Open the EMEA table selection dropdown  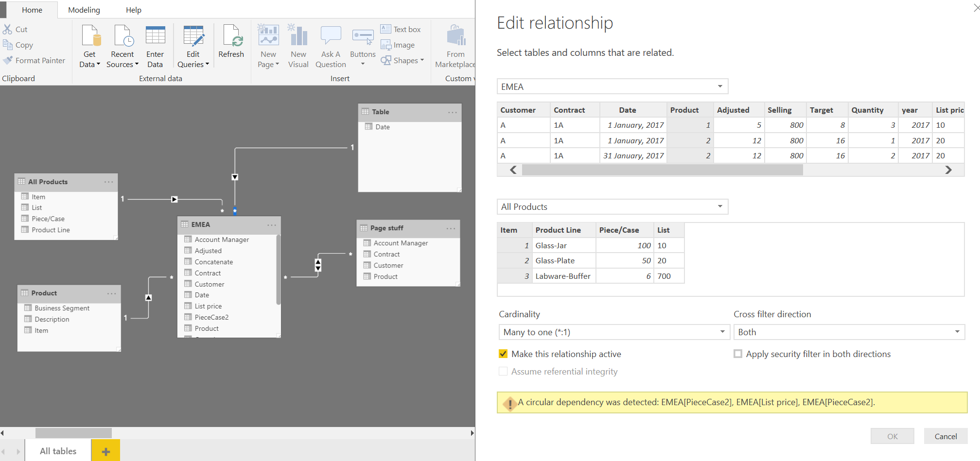612,86
